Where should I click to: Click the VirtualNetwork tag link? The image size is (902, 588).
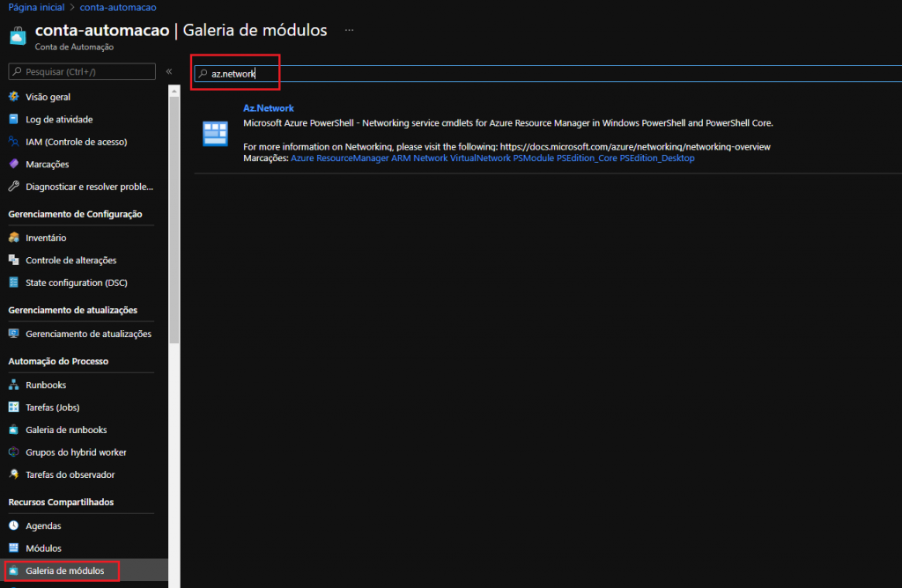480,158
